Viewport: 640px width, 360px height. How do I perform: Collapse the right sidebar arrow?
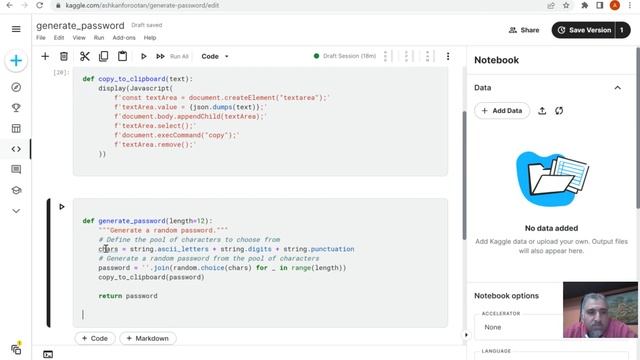[x=466, y=335]
